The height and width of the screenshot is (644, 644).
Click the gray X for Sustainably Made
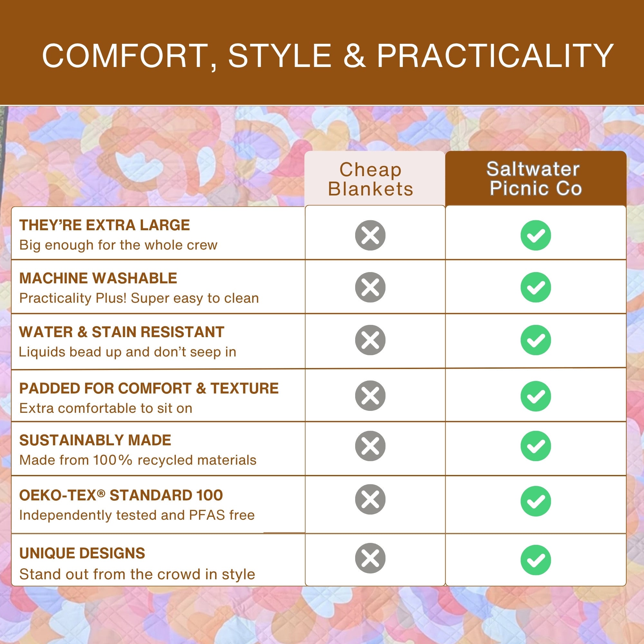tap(370, 446)
